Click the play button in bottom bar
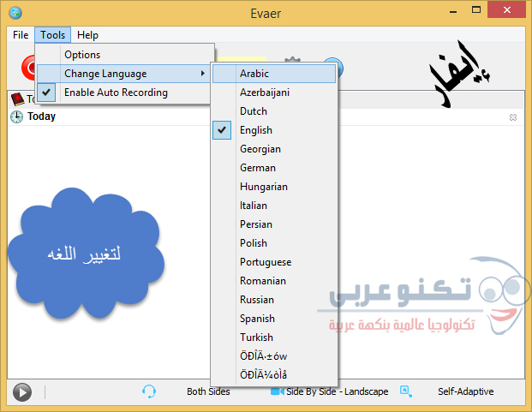Image resolution: width=532 pixels, height=412 pixels. (22, 392)
